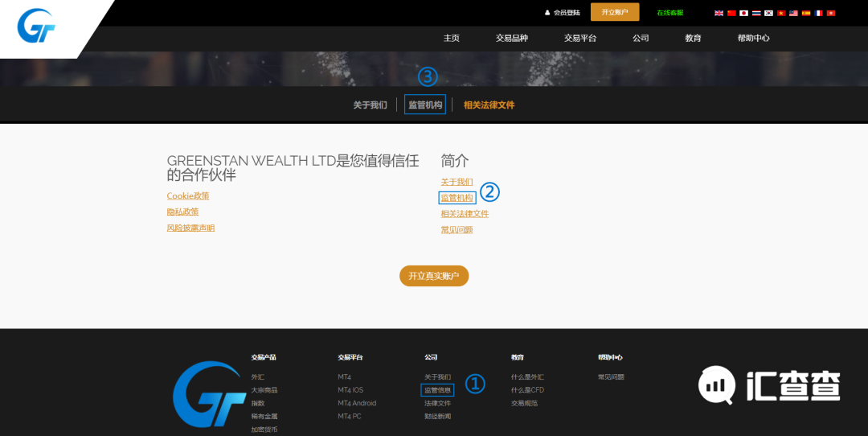Switch language with the Thailand flag
Image resolution: width=868 pixels, height=436 pixels.
(x=756, y=13)
